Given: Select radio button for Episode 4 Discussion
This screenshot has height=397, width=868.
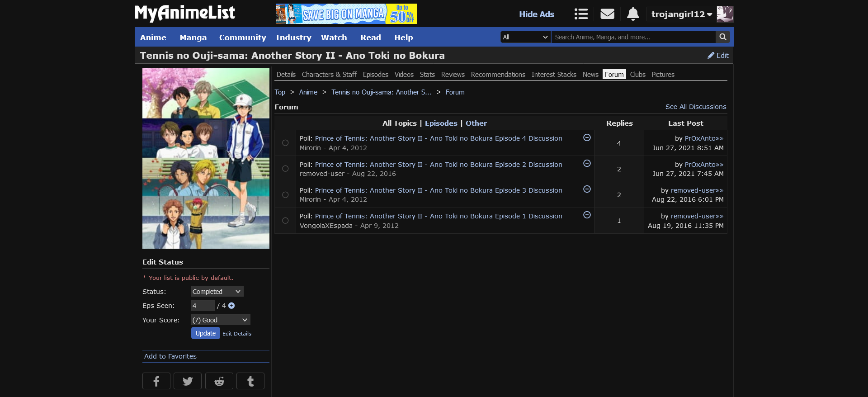Looking at the screenshot, I should click(x=285, y=143).
